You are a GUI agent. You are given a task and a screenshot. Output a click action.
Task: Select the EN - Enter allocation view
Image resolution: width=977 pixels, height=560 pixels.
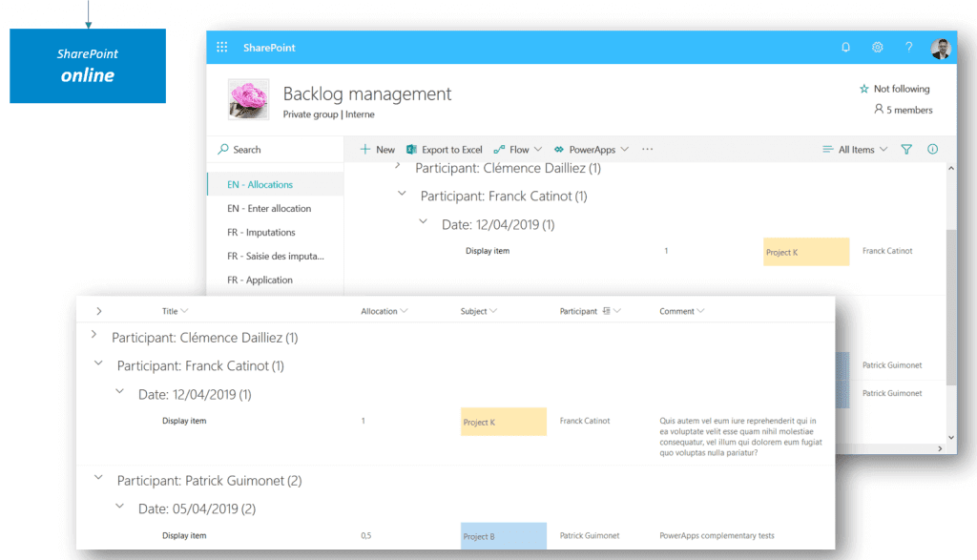[x=269, y=208]
